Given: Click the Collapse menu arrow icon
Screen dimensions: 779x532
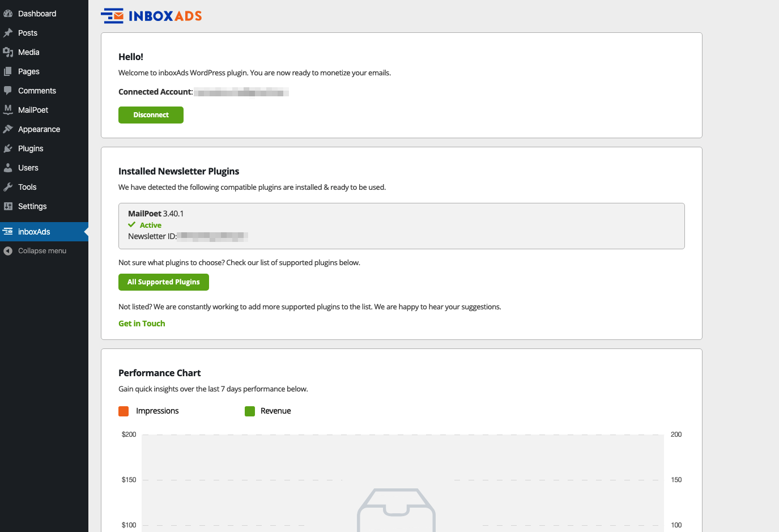Looking at the screenshot, I should 8,251.
